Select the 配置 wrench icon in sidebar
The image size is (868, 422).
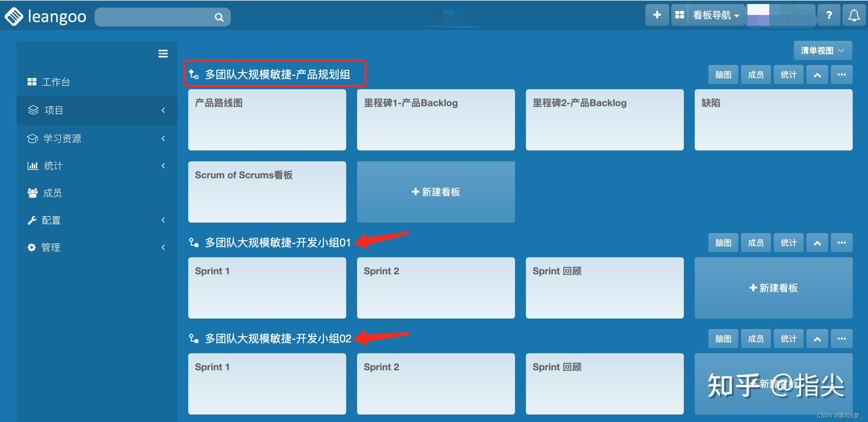[32, 220]
